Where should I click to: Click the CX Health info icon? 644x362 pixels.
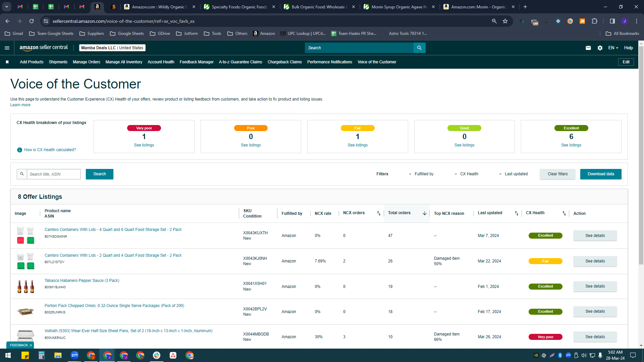[19, 150]
